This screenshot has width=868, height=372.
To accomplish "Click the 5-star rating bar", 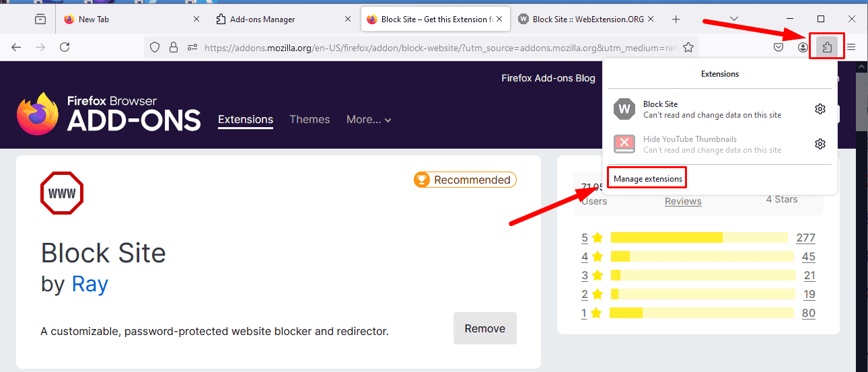I will coord(699,237).
